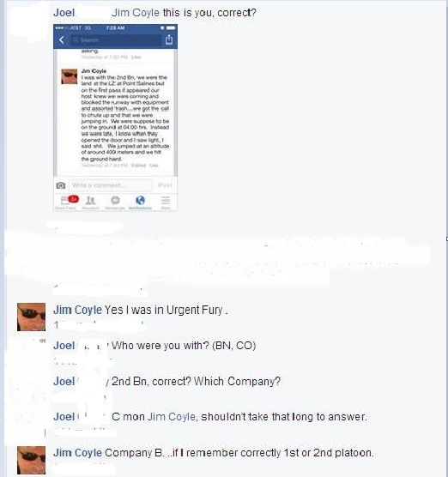Click the share icon in phone header

169,39
